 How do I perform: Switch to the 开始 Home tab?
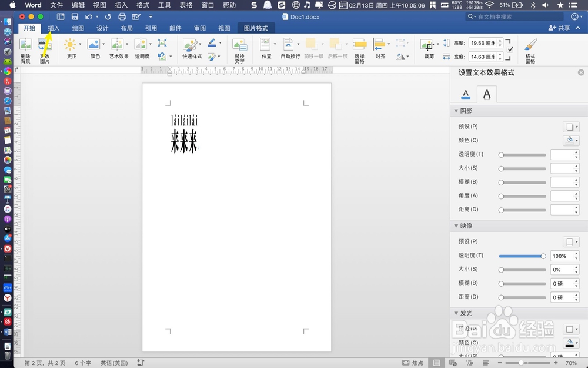click(29, 28)
